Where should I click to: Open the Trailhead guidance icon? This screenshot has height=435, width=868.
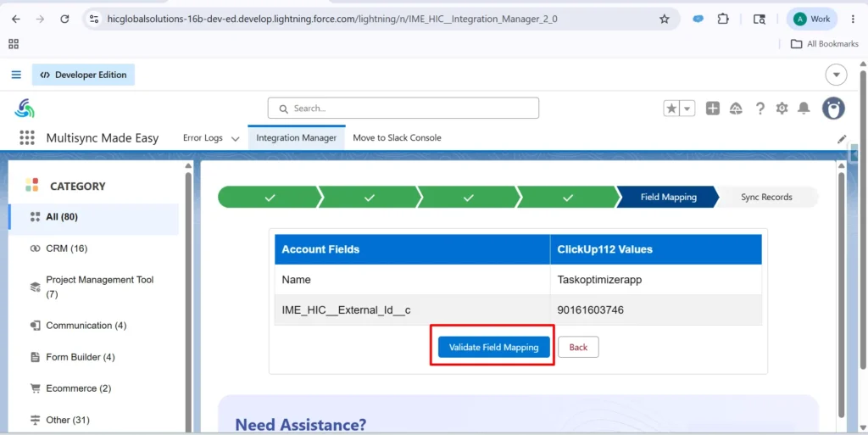(x=736, y=109)
